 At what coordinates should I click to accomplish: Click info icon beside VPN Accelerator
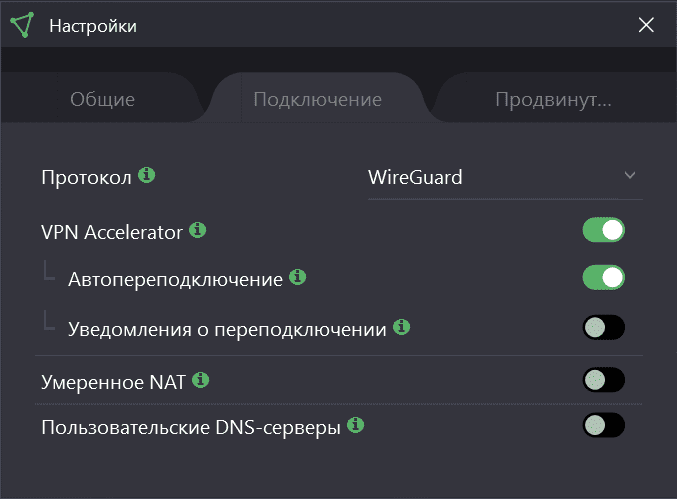coord(198,230)
